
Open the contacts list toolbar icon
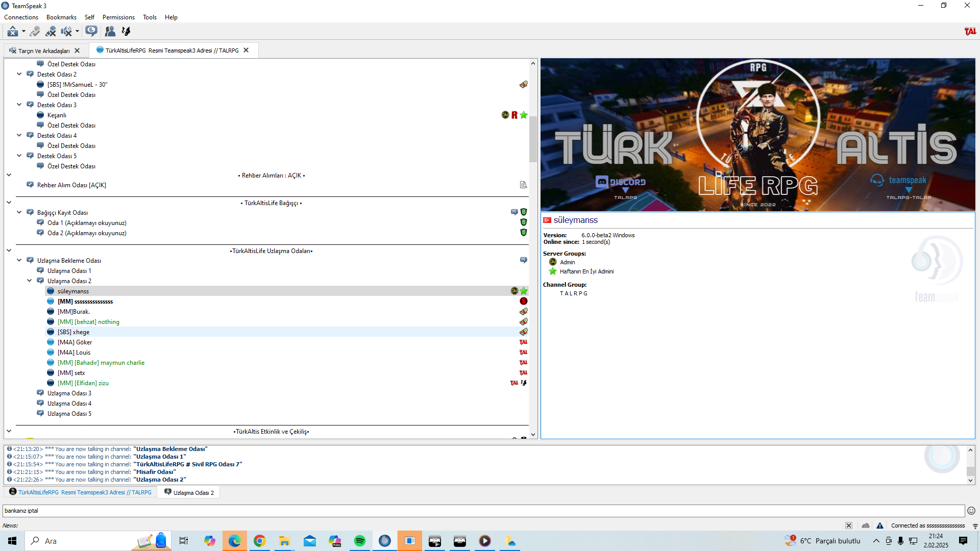(110, 32)
